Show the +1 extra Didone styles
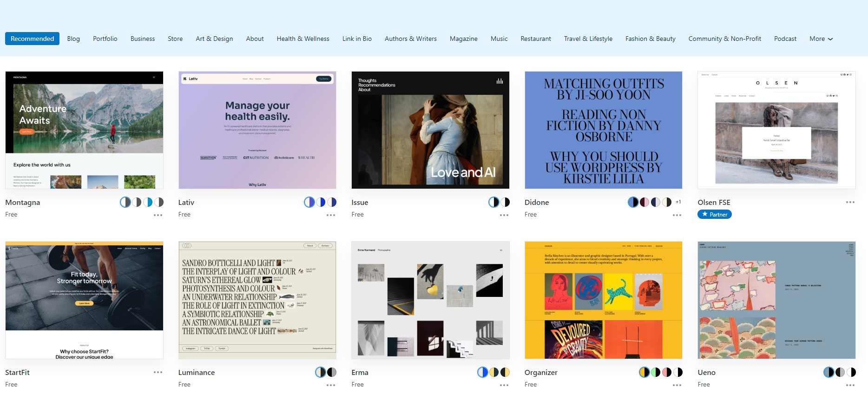This screenshot has height=401, width=868. [678, 202]
